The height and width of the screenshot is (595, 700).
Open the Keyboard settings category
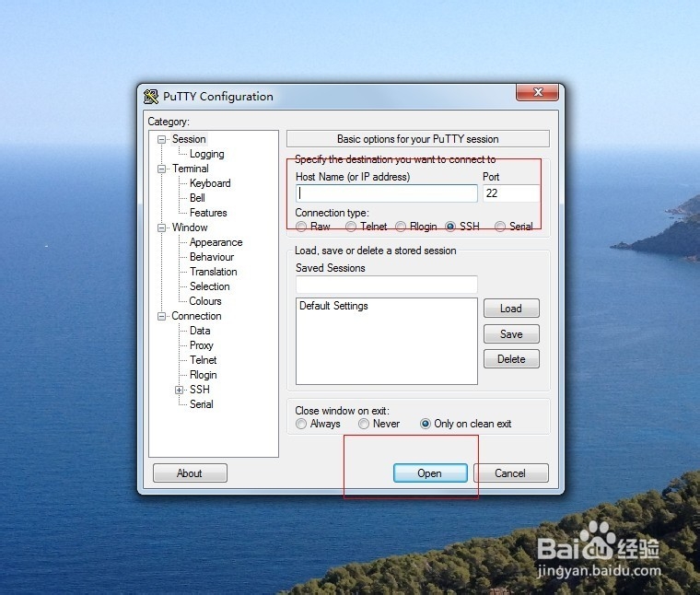(x=210, y=183)
